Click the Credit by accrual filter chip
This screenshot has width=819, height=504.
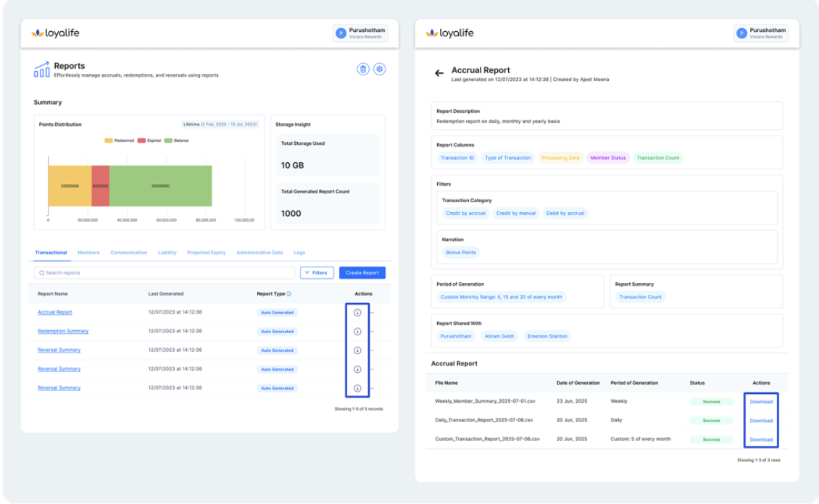465,213
